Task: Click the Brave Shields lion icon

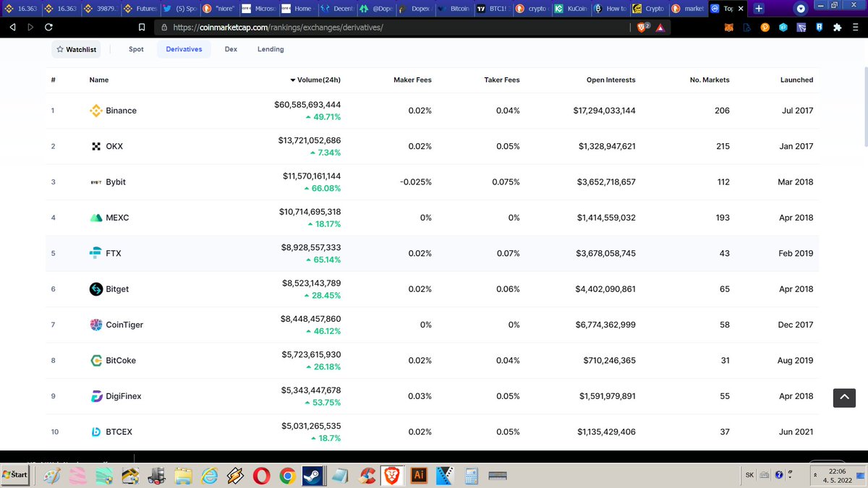Action: (642, 27)
